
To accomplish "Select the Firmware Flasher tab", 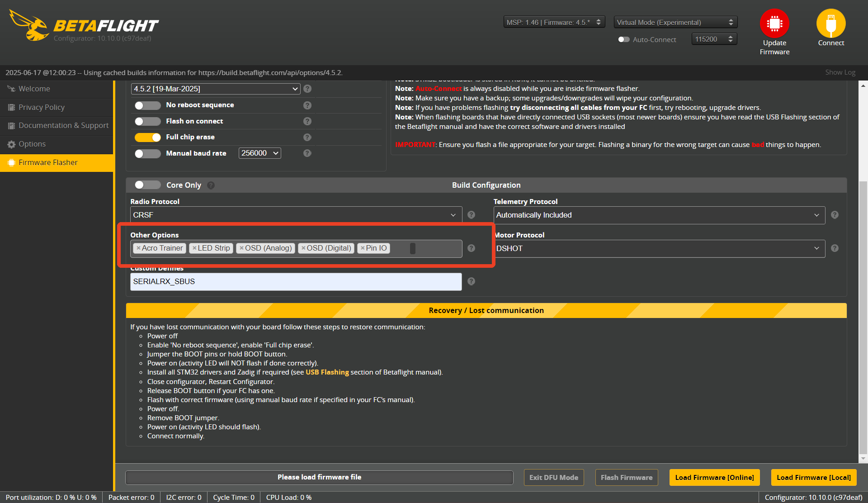I will 57,162.
